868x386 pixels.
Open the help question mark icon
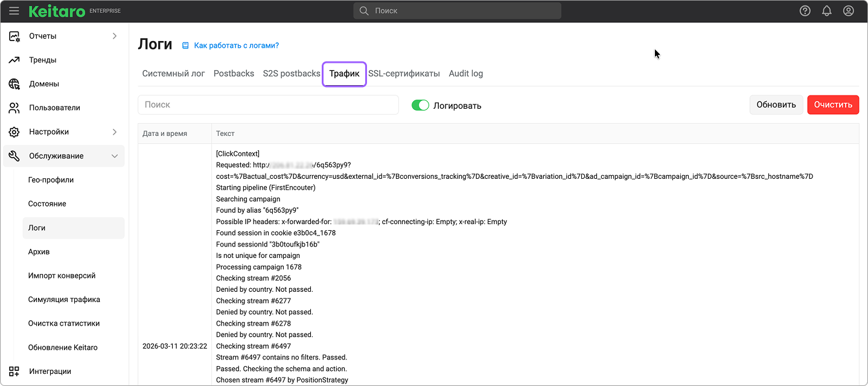tap(805, 11)
